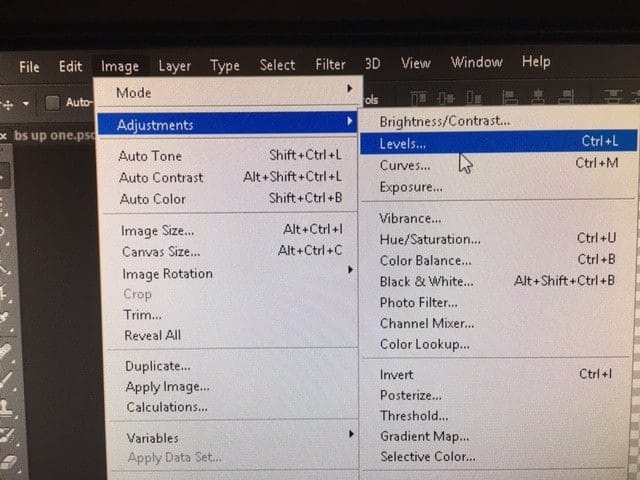Click the Align left edges icon
Image resolution: width=640 pixels, height=480 pixels.
[x=507, y=98]
